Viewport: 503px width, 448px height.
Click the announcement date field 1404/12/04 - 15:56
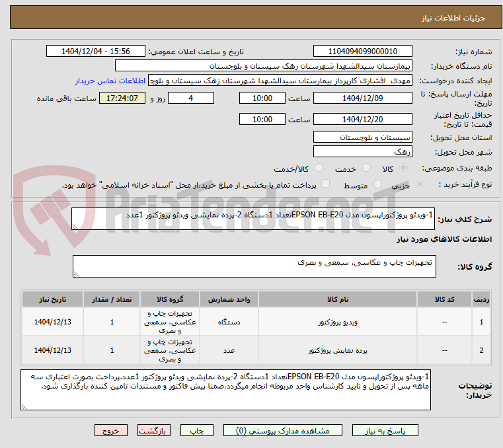[x=96, y=52]
